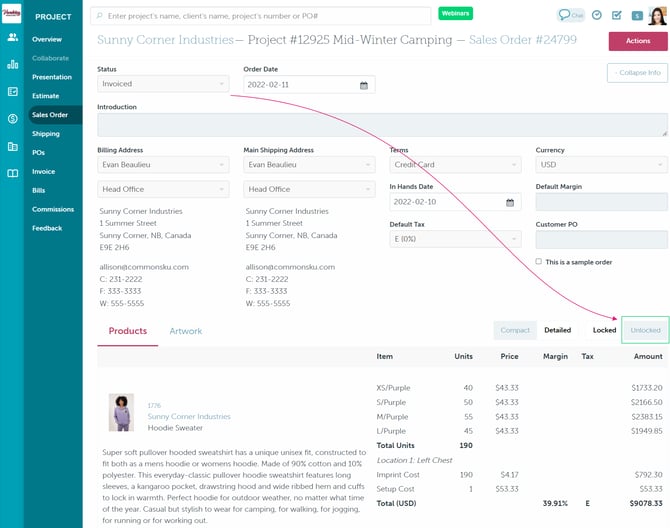The height and width of the screenshot is (528, 670).
Task: Click the Hoodie Sweater product thumbnail
Action: [121, 411]
